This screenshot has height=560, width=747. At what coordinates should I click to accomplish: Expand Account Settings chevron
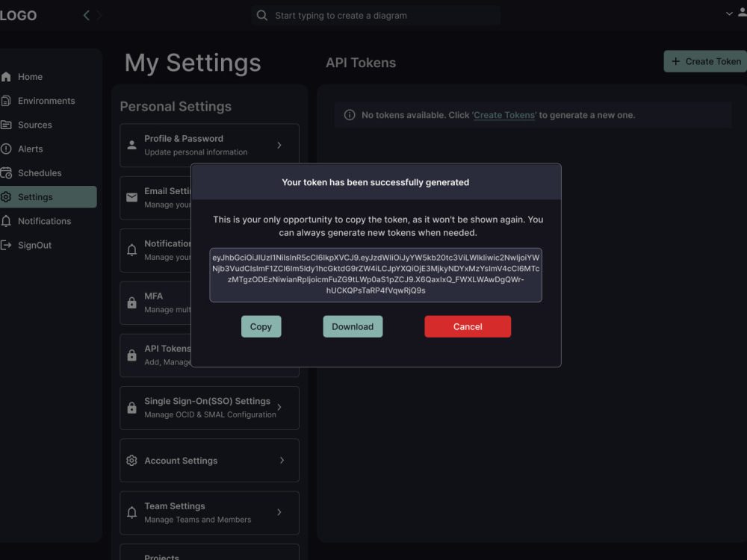(282, 460)
